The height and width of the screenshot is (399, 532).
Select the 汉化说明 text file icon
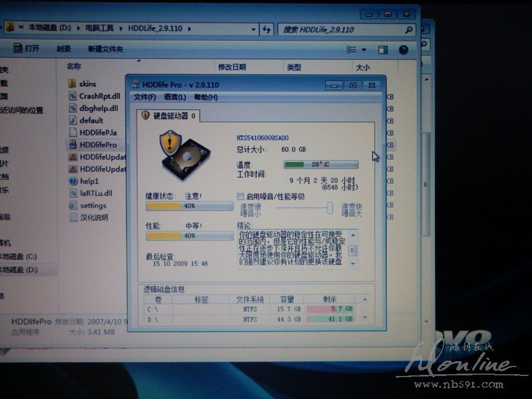pos(73,217)
